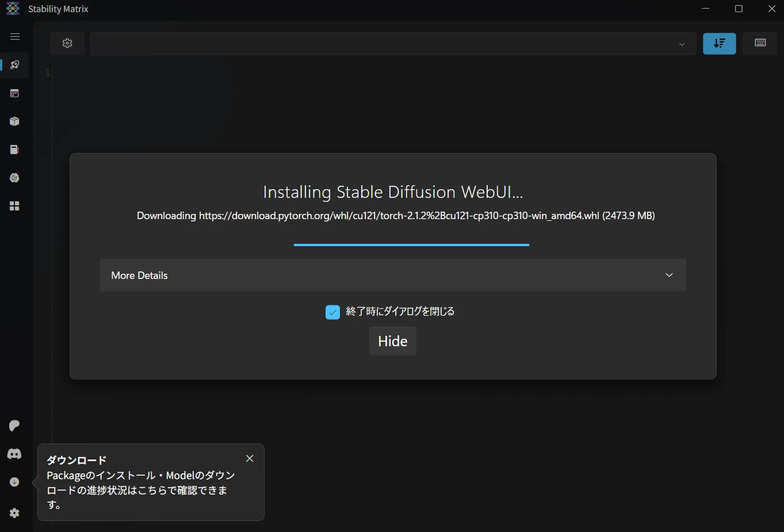Viewport: 784px width, 532px height.
Task: Click the Hide button
Action: [393, 341]
